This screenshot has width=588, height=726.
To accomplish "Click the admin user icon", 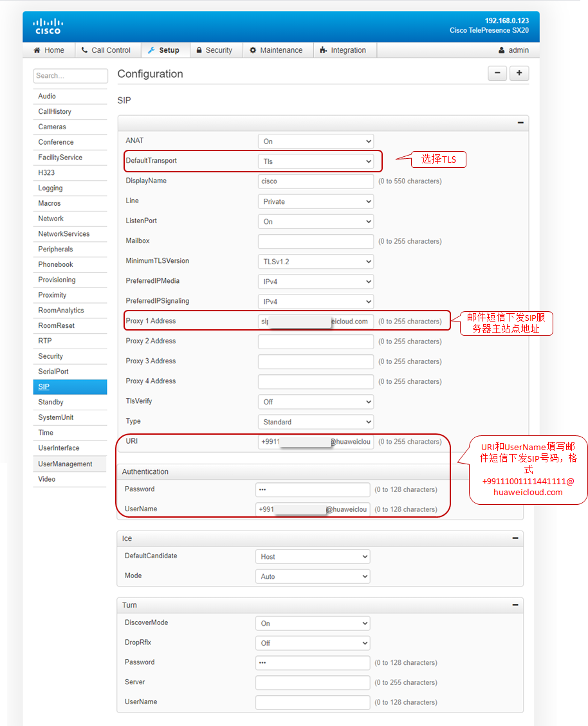I will [502, 50].
